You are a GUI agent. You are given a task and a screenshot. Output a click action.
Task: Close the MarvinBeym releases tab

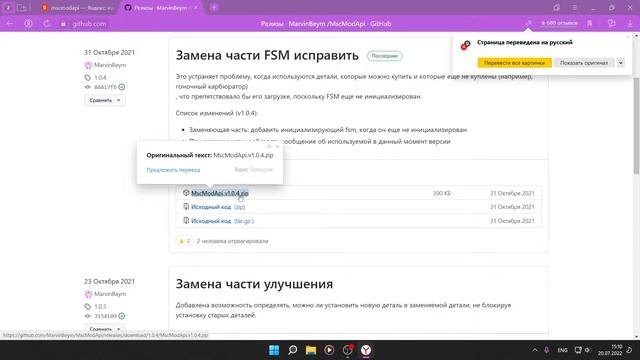(196, 8)
